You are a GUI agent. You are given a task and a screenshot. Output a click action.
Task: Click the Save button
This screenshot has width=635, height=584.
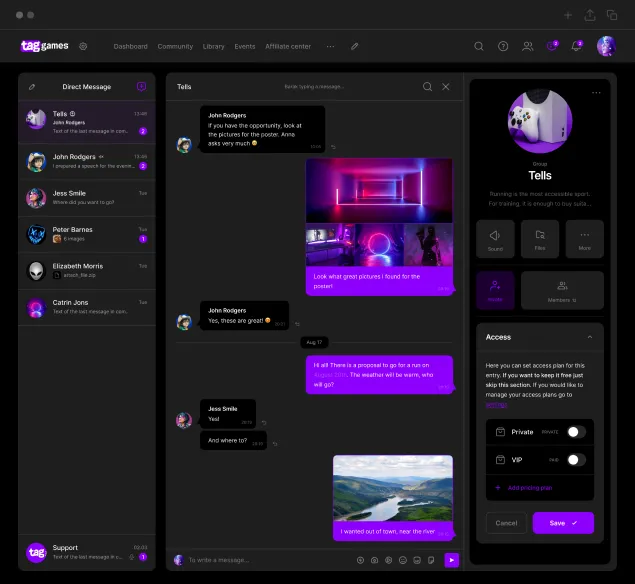click(x=563, y=523)
